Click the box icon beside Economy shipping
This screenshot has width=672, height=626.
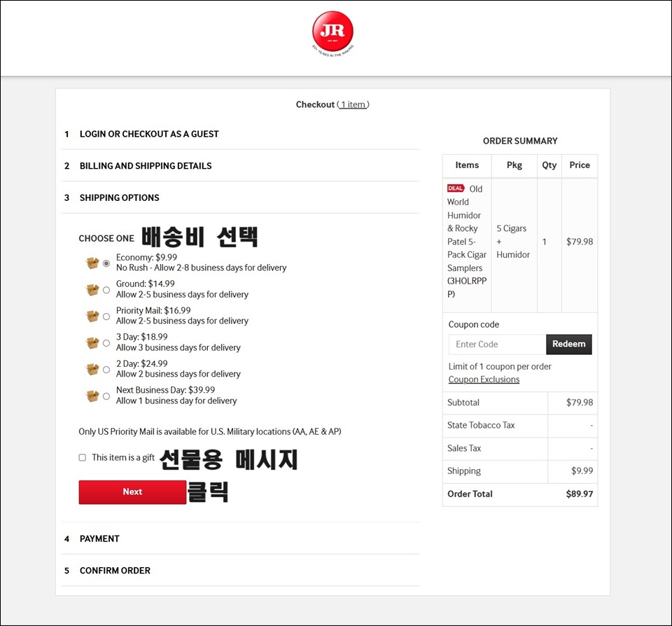92,263
